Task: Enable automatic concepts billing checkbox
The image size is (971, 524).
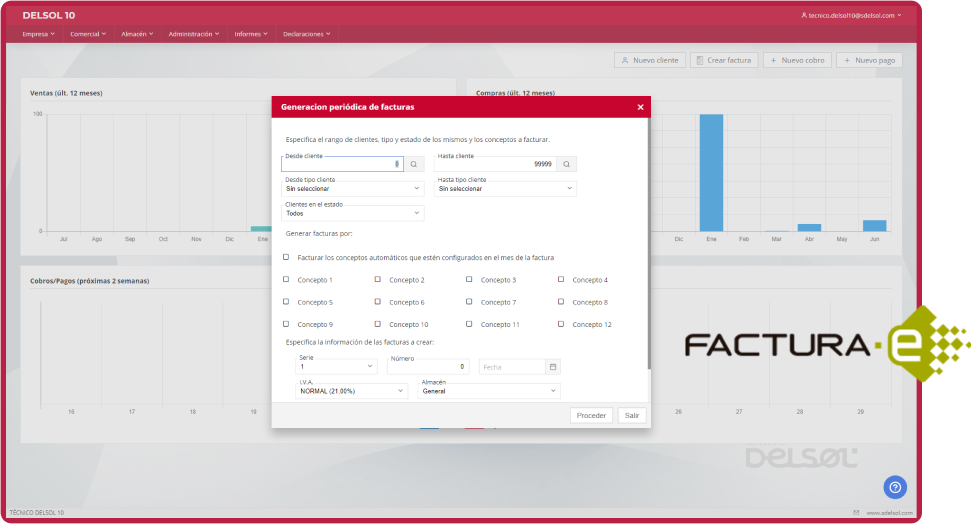Action: (x=286, y=257)
